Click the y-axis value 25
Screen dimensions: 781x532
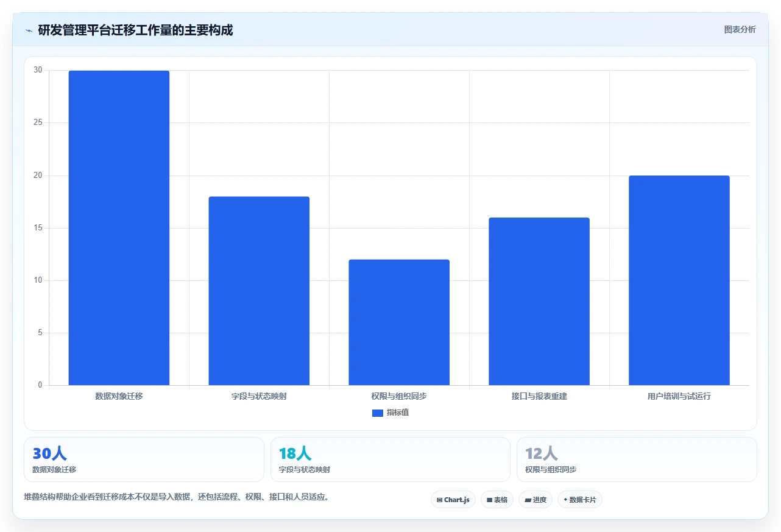pyautogui.click(x=38, y=122)
